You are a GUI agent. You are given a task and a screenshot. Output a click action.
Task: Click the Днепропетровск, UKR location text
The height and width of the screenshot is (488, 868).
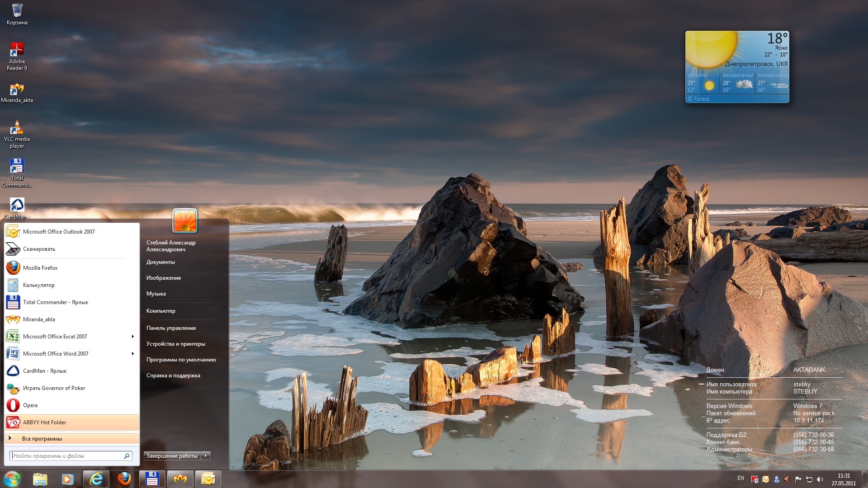(x=756, y=64)
